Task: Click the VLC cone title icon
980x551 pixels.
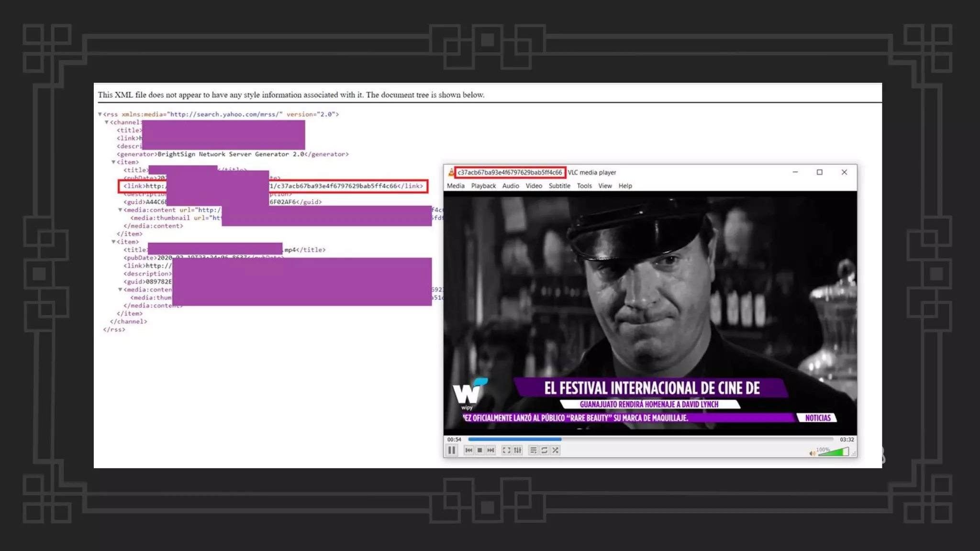Action: pyautogui.click(x=450, y=172)
